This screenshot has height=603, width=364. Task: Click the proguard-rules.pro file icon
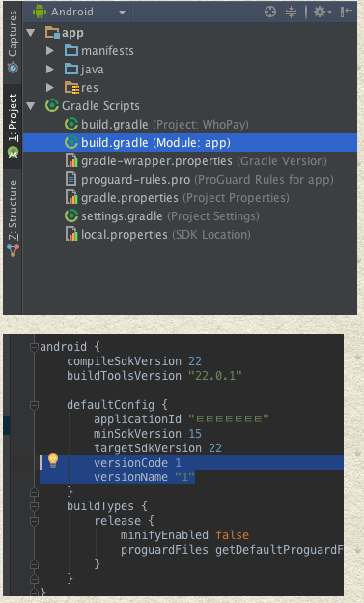[71, 179]
